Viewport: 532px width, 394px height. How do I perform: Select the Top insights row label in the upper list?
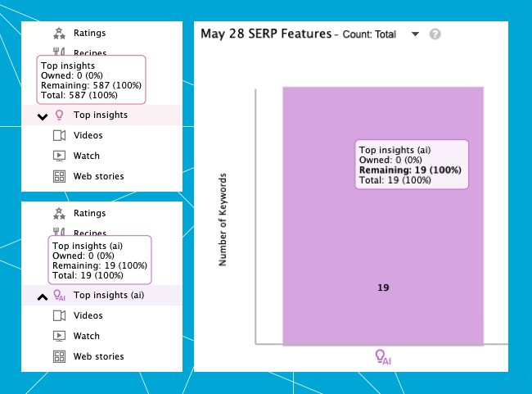[101, 115]
